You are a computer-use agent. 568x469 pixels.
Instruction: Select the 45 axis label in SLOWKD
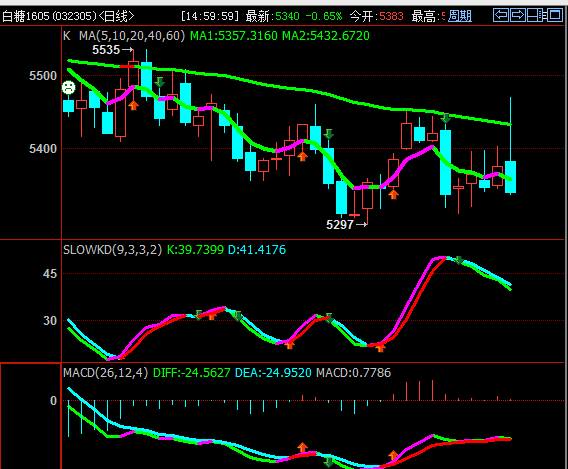[50, 274]
